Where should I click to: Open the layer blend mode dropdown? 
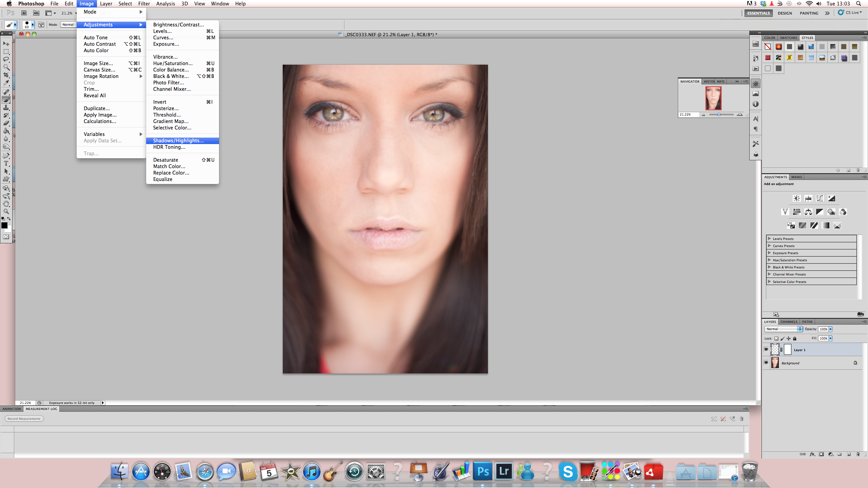click(783, 329)
